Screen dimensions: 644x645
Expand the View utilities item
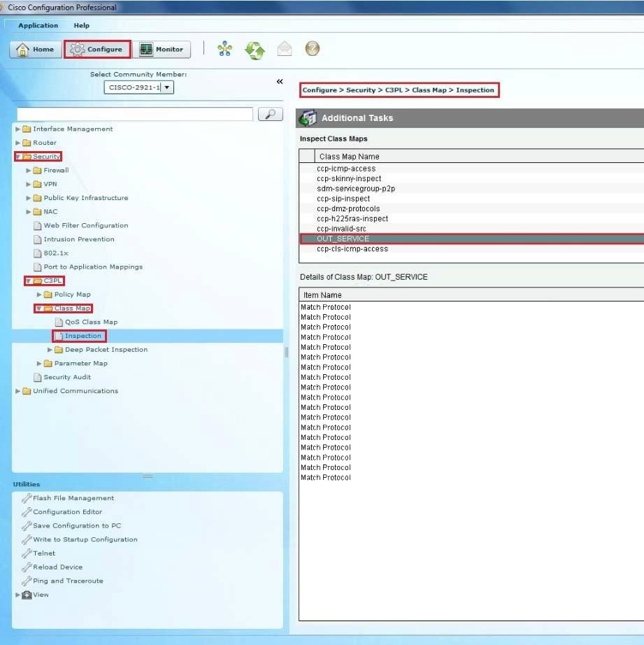click(17, 595)
